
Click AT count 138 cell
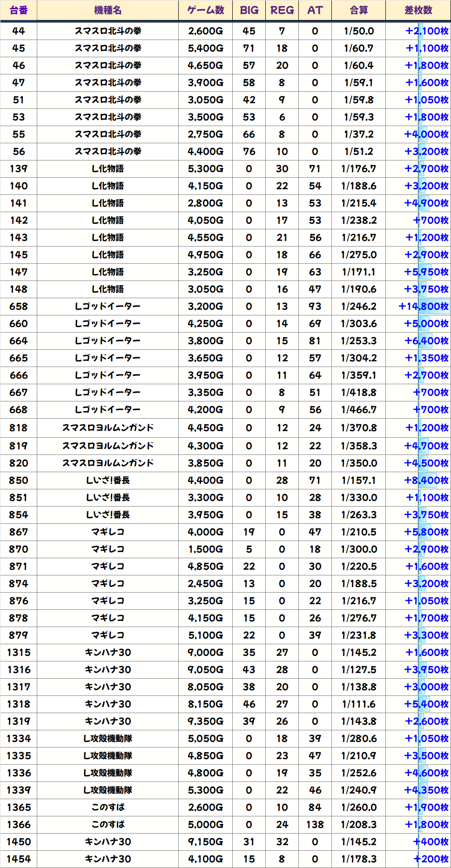[x=315, y=825]
